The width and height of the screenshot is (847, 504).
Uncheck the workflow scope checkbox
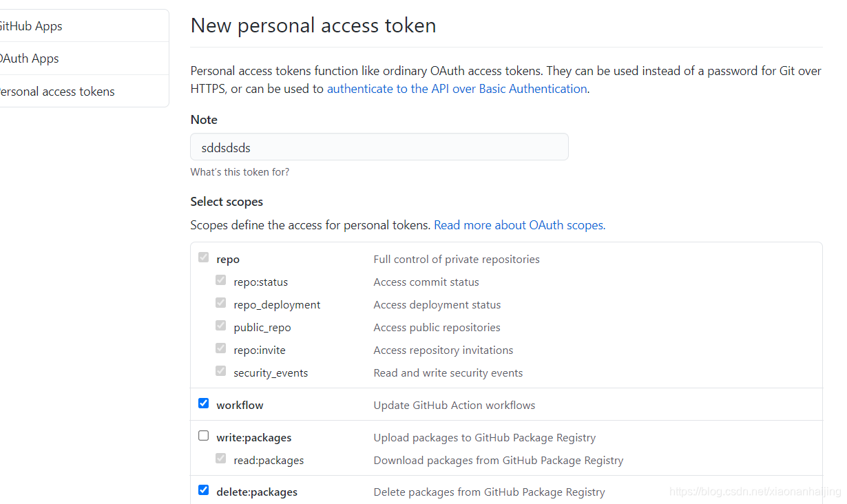(203, 403)
